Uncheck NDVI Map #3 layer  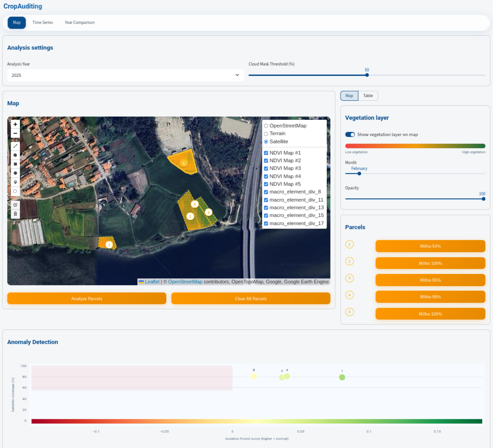[266, 168]
